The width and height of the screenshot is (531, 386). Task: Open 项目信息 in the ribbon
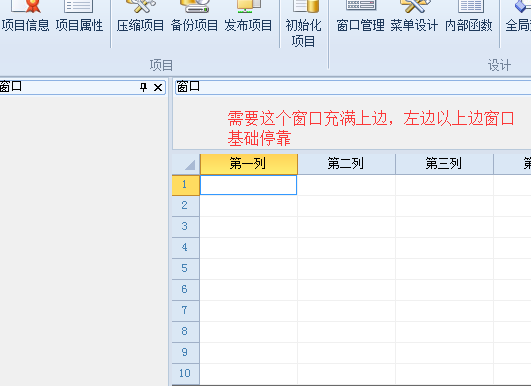(x=25, y=17)
